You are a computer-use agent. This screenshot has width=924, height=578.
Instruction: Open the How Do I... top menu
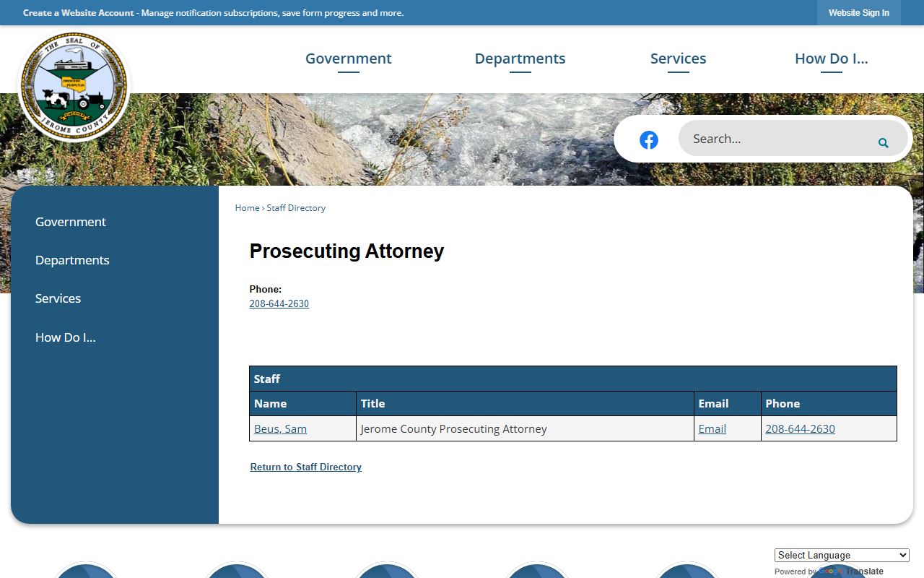tap(832, 59)
